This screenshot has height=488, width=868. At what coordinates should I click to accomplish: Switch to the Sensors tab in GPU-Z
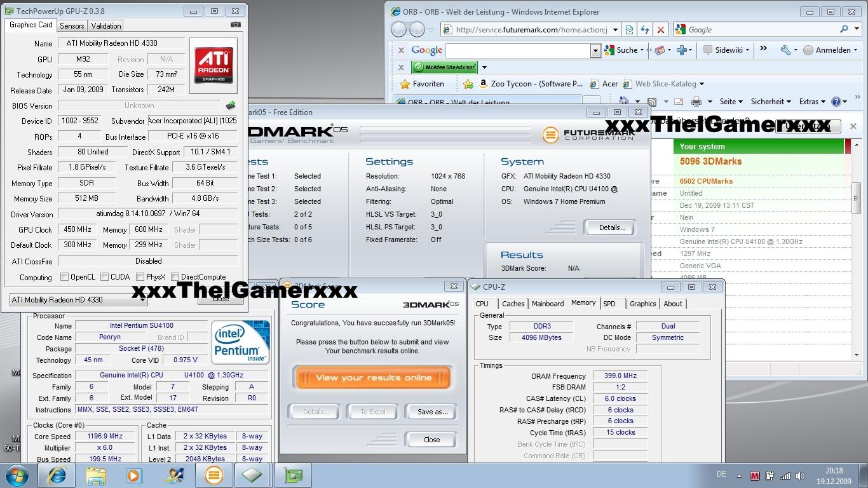pyautogui.click(x=72, y=25)
